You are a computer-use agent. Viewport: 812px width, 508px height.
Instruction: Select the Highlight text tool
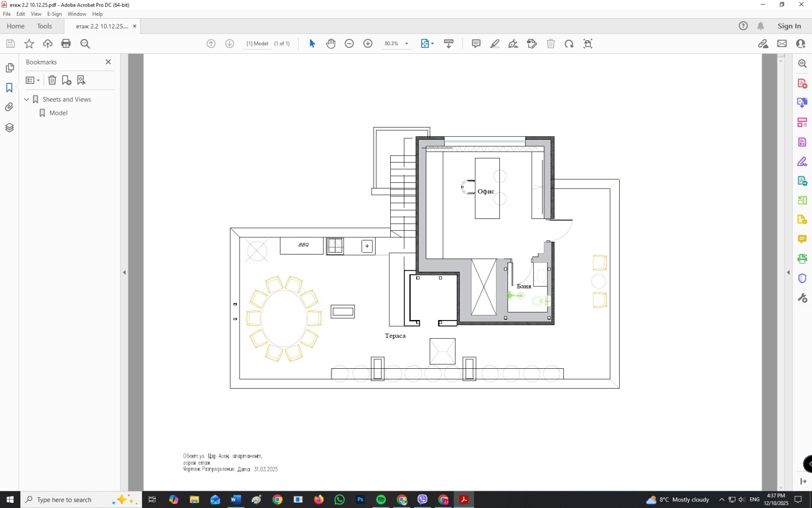495,44
